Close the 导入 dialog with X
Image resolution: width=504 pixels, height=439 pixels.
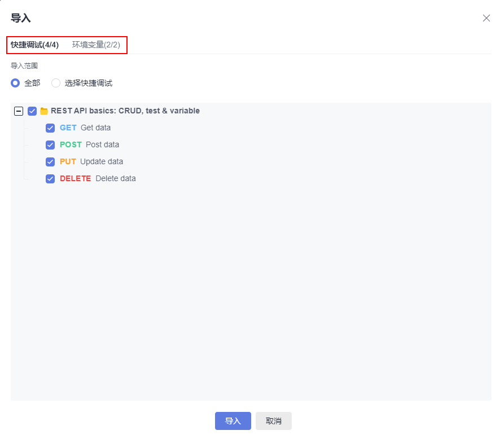pyautogui.click(x=486, y=18)
